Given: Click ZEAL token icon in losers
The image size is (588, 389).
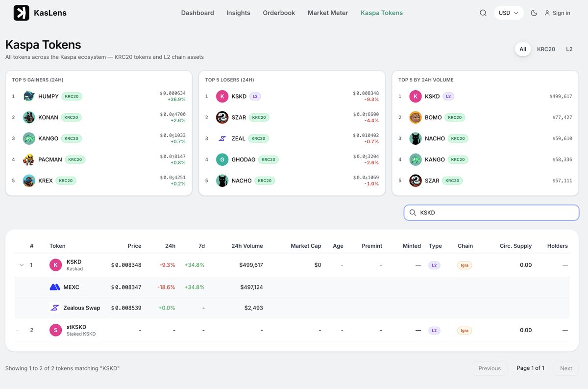Looking at the screenshot, I should [222, 138].
